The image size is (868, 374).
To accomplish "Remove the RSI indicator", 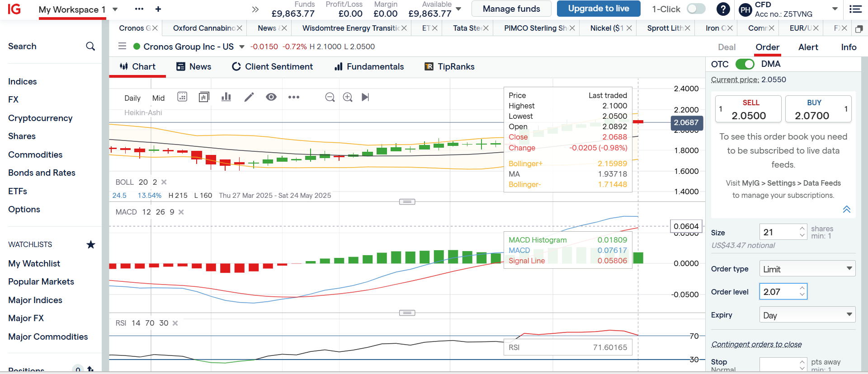I will pyautogui.click(x=175, y=323).
